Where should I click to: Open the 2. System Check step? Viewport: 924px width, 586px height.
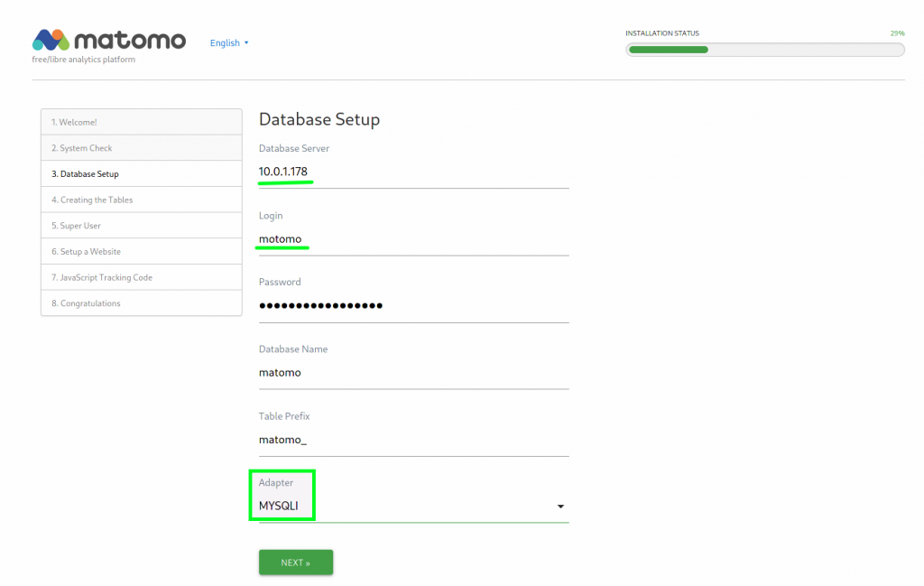point(142,148)
